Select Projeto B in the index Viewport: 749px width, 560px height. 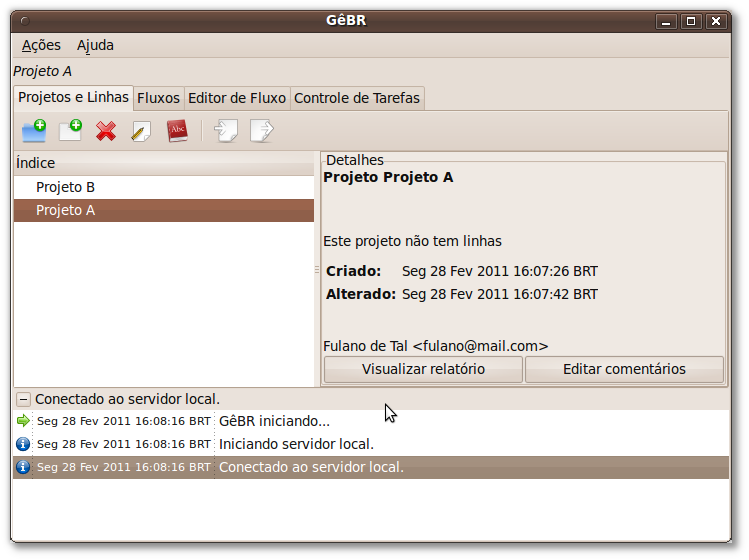164,187
